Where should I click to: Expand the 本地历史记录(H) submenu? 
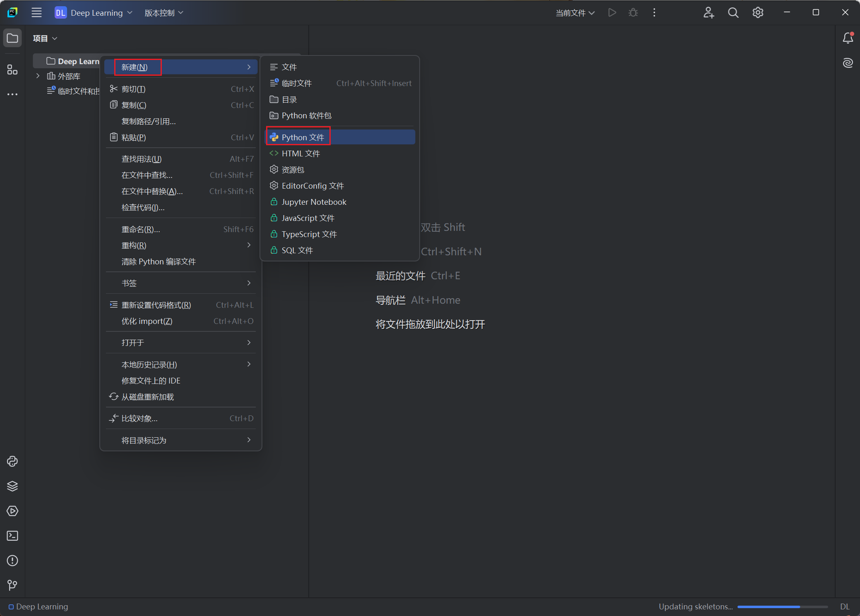[181, 364]
